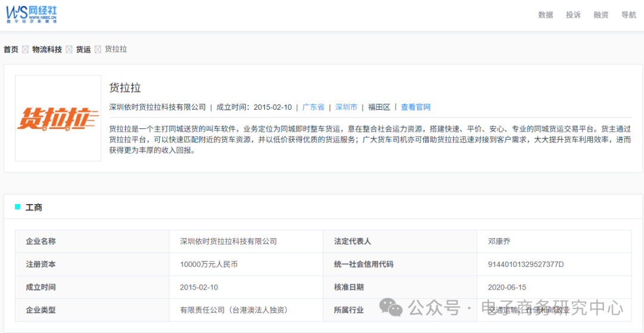Click the 工商 section heading
This screenshot has width=644, height=333.
[x=33, y=208]
